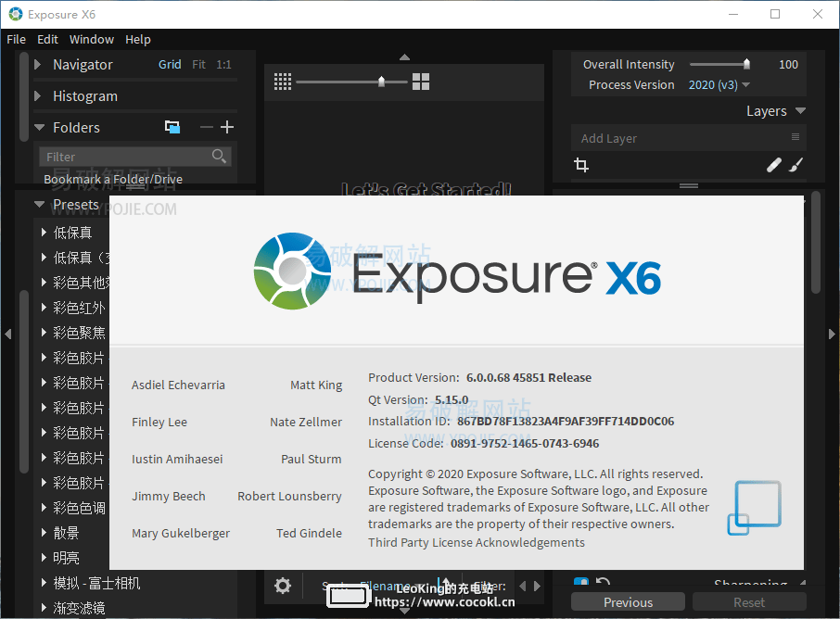This screenshot has width=840, height=619.
Task: Expand the 渐变滤镜 preset group
Action: tap(45, 608)
